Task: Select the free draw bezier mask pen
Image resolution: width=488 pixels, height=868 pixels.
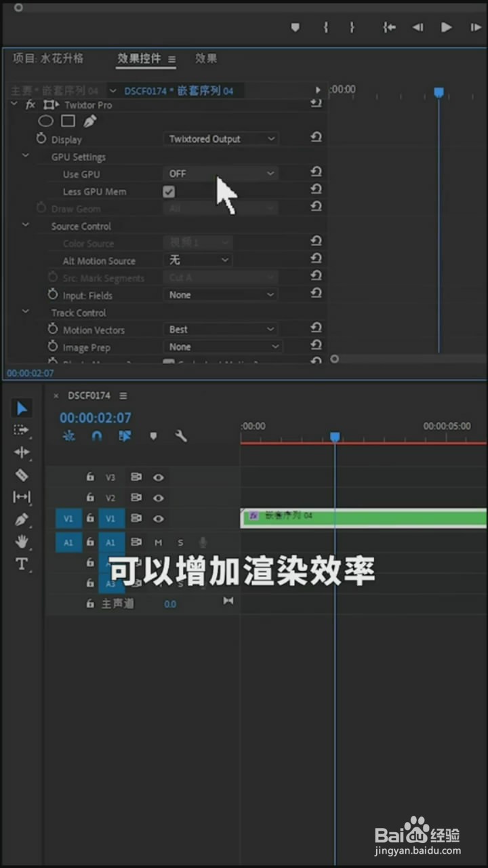Action: tap(89, 121)
